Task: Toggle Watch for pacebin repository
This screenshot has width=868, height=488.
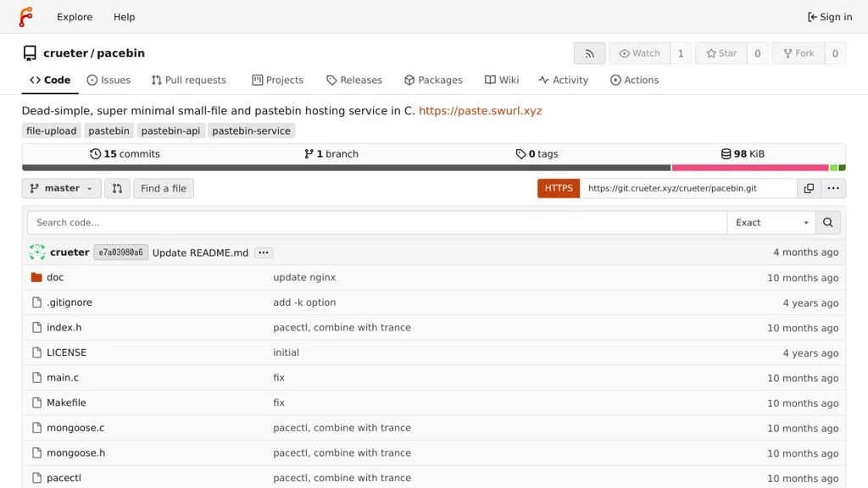Action: point(639,53)
